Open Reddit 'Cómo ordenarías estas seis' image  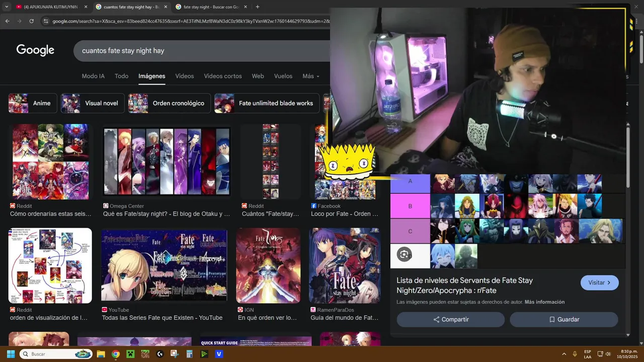pyautogui.click(x=50, y=162)
